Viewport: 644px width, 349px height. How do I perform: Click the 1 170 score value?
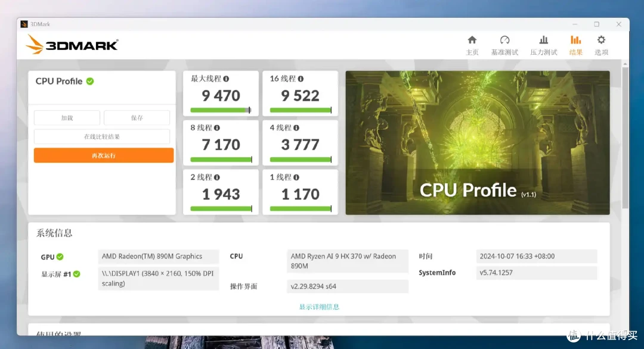coord(300,194)
